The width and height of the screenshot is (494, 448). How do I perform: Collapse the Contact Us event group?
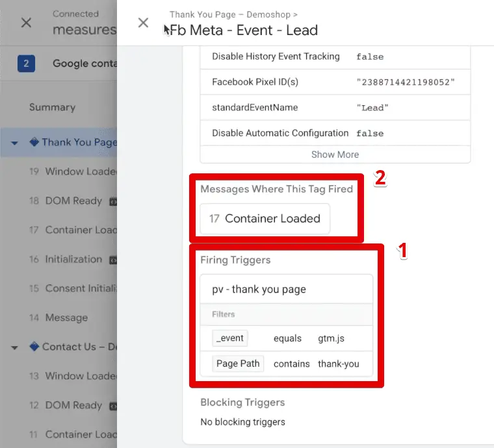coord(14,347)
